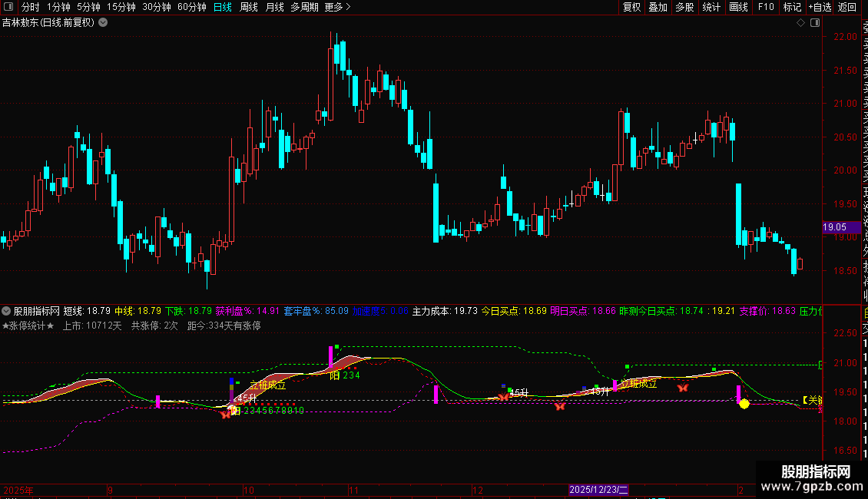Select the 日线 daily period
The height and width of the screenshot is (499, 868).
point(223,7)
